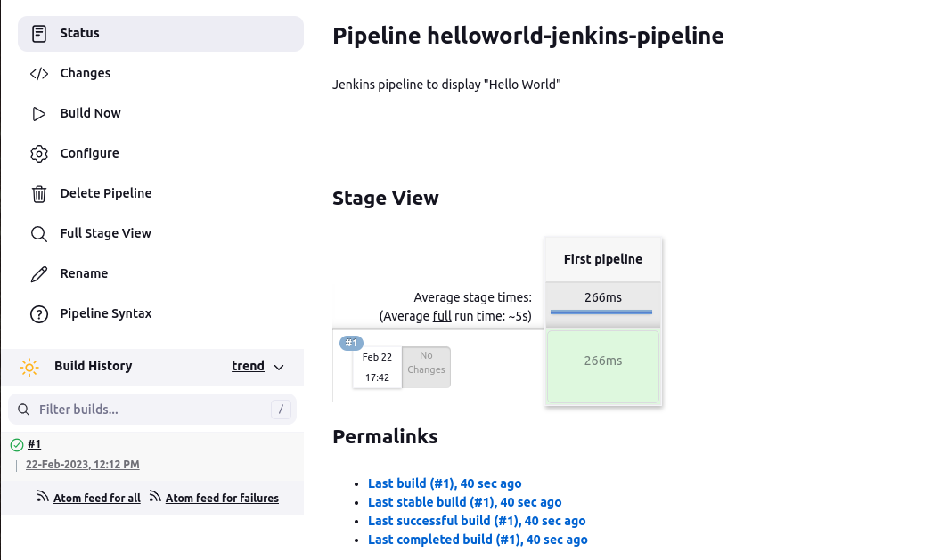Click the blue average stage time progress bar
The image size is (940, 560).
(601, 312)
